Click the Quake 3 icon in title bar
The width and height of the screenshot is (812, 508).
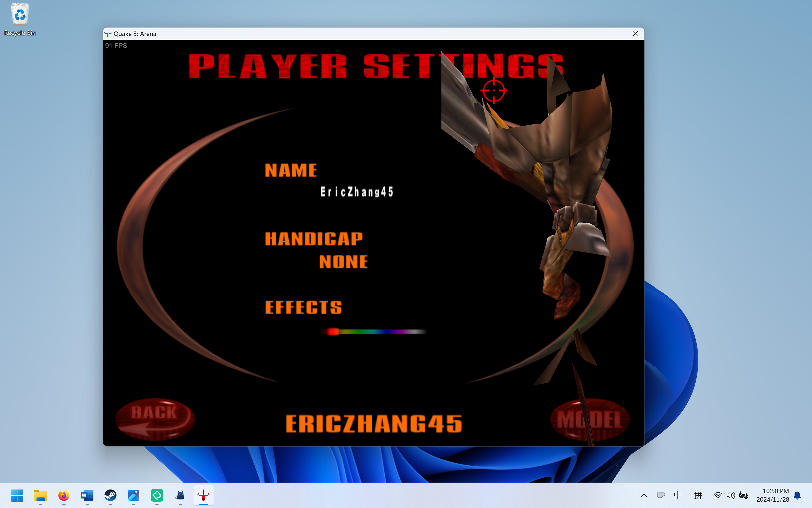tap(108, 34)
